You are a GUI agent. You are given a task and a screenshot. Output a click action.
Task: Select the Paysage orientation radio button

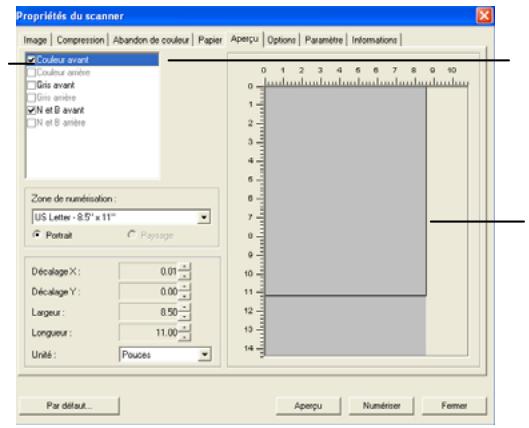click(x=132, y=234)
